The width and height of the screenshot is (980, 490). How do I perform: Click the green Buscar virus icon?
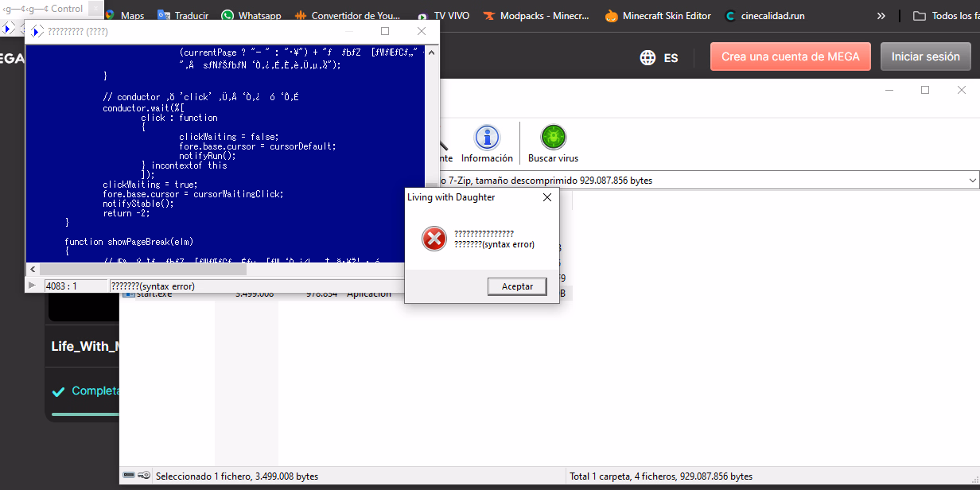553,138
